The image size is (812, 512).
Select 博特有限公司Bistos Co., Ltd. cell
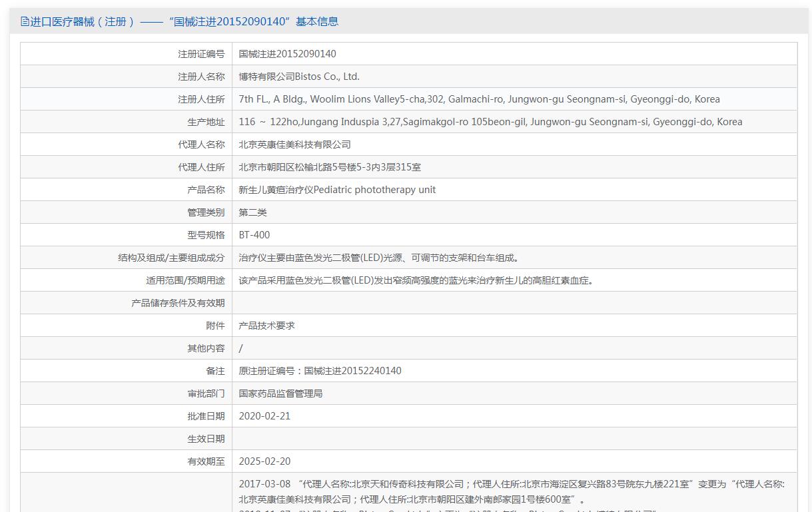coord(299,77)
